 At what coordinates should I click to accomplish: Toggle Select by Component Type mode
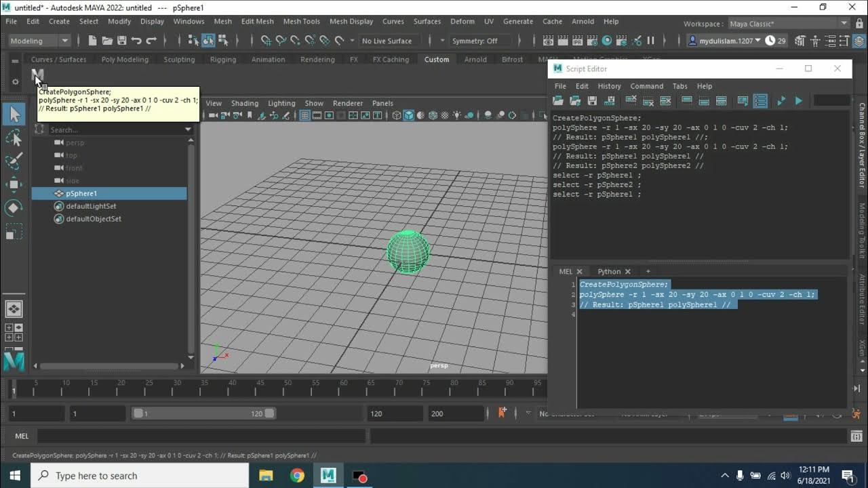[222, 41]
